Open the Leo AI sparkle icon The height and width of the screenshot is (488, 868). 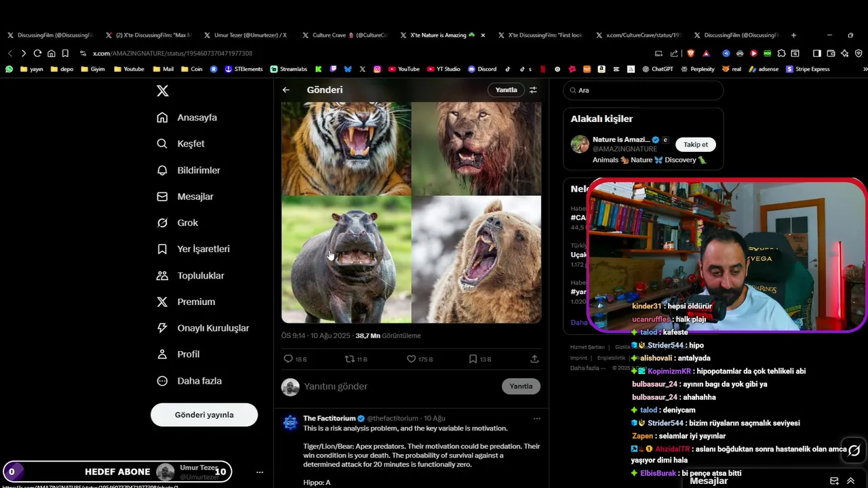pyautogui.click(x=844, y=53)
